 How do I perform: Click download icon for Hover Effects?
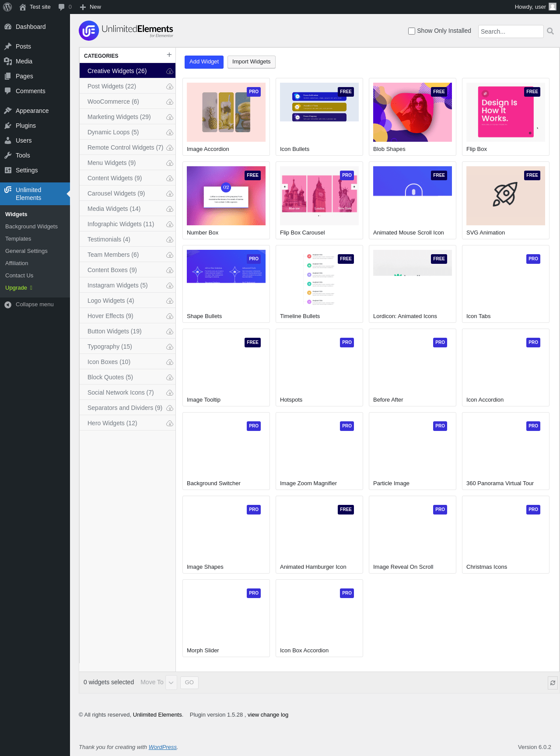click(170, 316)
